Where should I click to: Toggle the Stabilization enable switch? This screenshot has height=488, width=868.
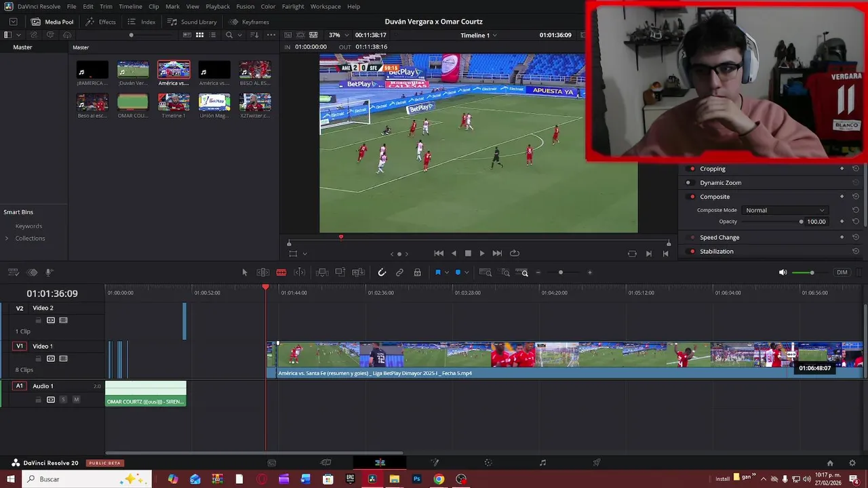coord(692,251)
